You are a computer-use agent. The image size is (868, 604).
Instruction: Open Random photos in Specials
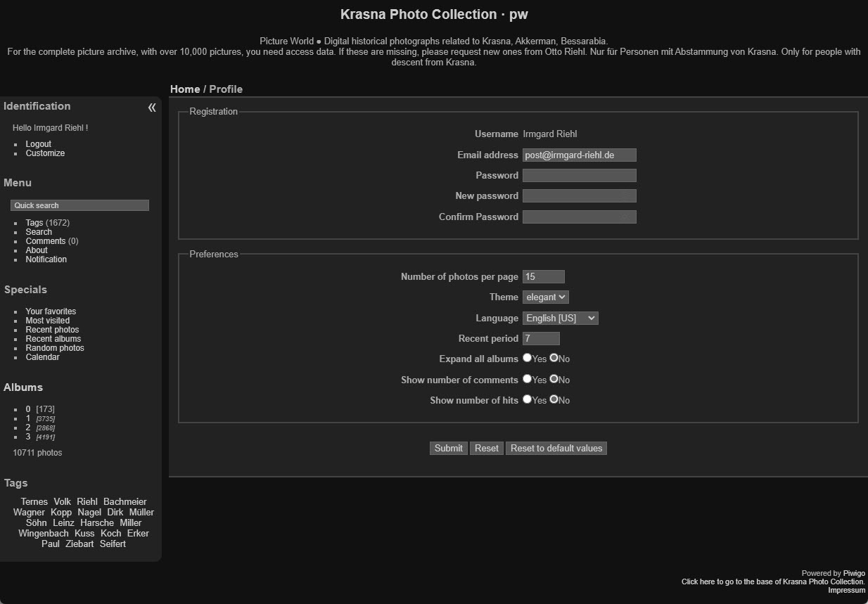pyautogui.click(x=55, y=348)
